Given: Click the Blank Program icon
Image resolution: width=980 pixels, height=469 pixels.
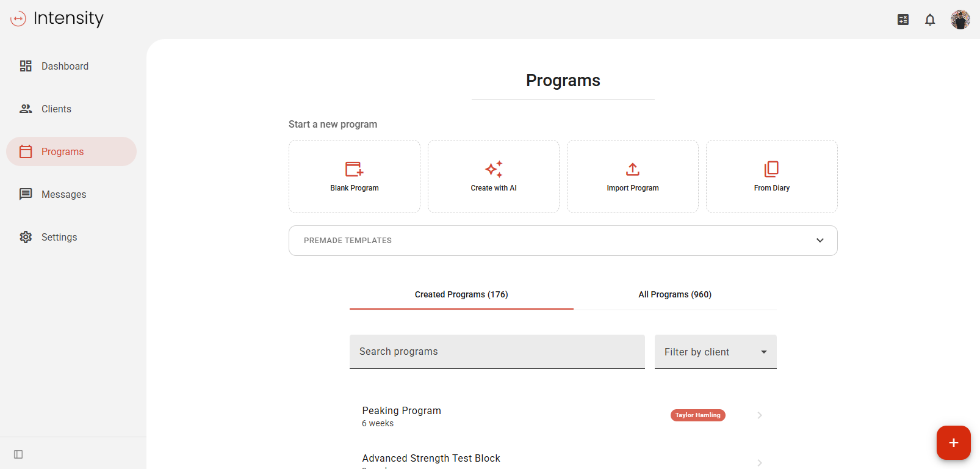Looking at the screenshot, I should click(354, 169).
